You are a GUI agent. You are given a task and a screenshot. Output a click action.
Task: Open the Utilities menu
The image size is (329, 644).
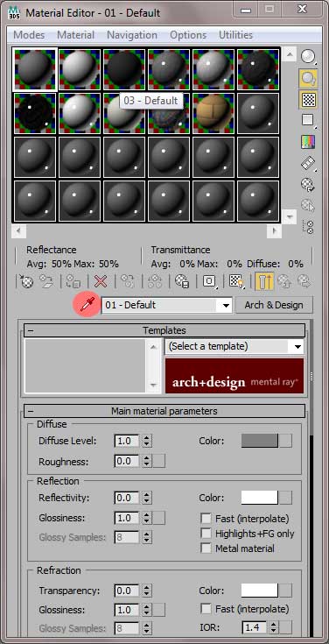[x=235, y=35]
